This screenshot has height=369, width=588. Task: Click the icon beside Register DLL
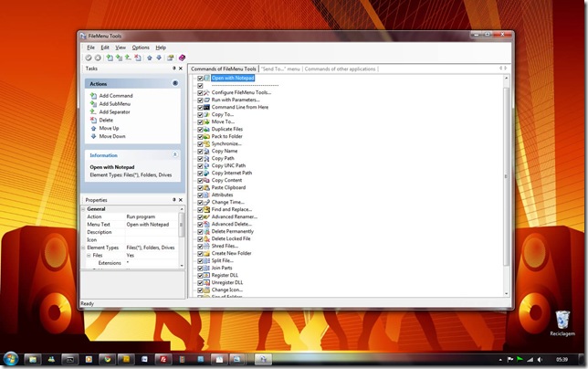click(x=206, y=275)
